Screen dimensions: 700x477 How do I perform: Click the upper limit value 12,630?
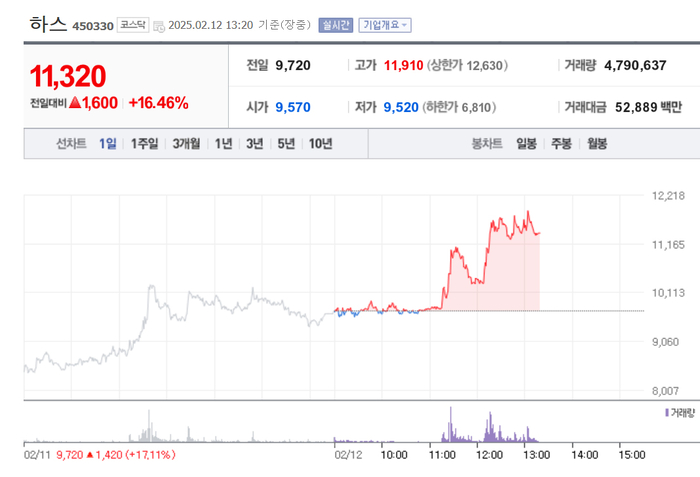tap(484, 66)
